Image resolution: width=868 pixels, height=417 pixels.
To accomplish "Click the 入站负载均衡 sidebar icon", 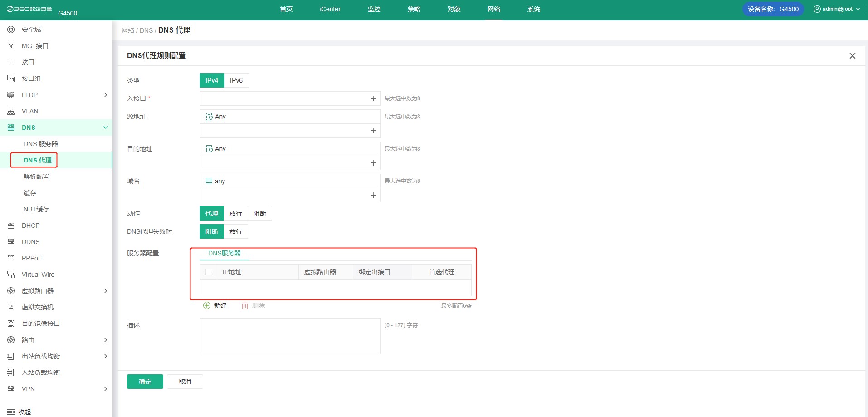I will pyautogui.click(x=11, y=373).
